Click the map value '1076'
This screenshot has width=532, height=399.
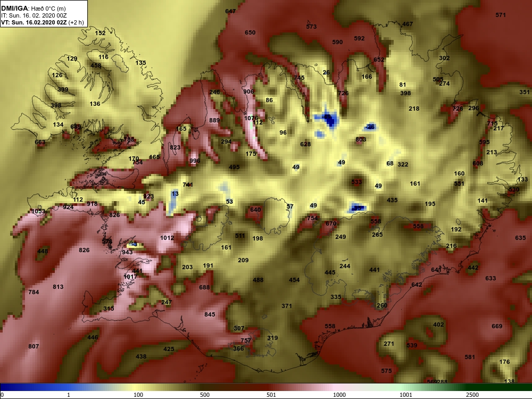click(251, 118)
